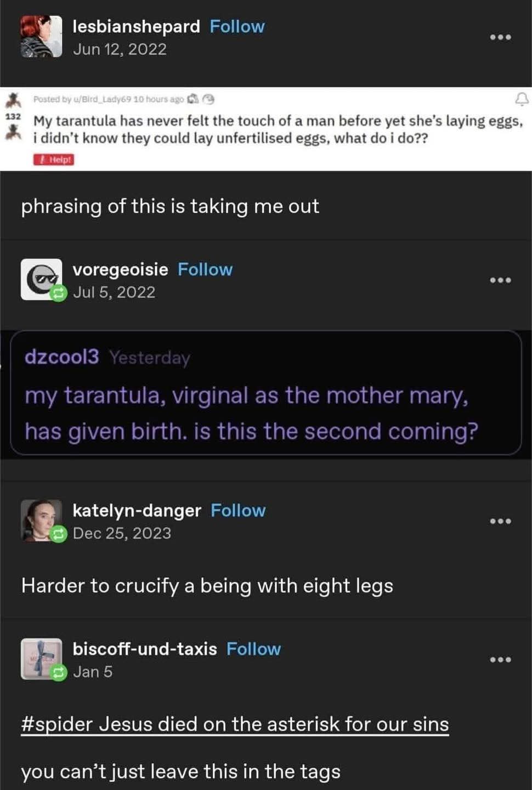Click the reblog badge on biscoff-und-taxis's avatar
The image size is (532, 790).
pyautogui.click(x=58, y=672)
